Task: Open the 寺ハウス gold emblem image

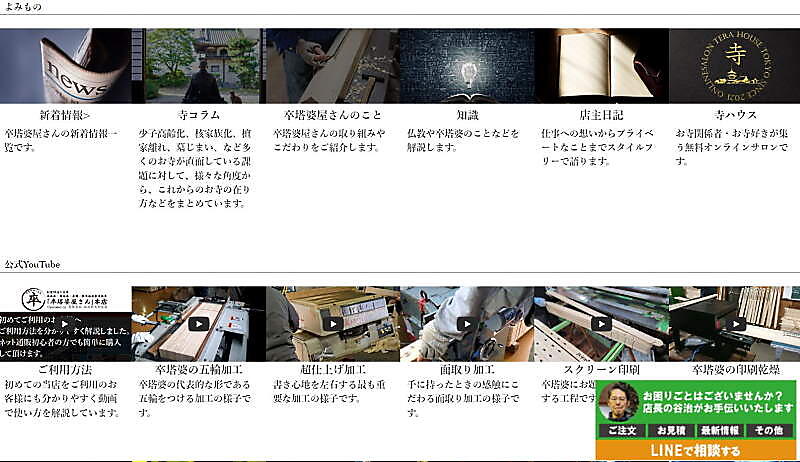Action: 733,66
